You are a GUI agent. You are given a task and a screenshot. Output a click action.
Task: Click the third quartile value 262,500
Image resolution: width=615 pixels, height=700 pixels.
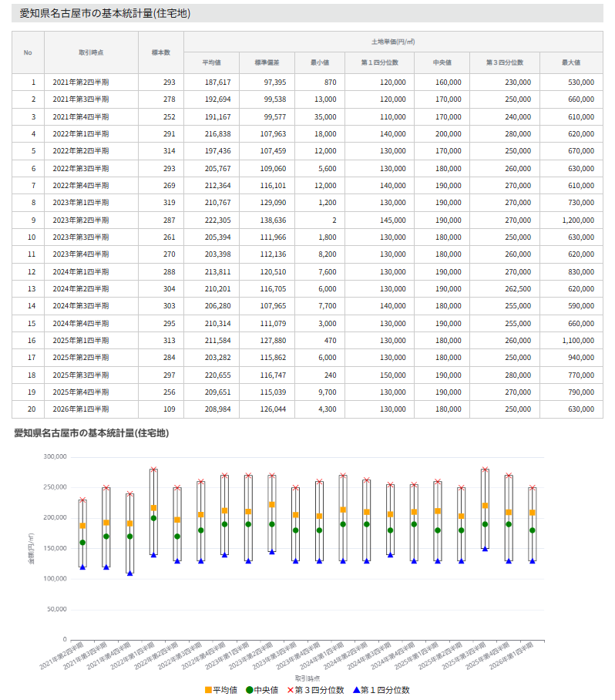tap(518, 289)
